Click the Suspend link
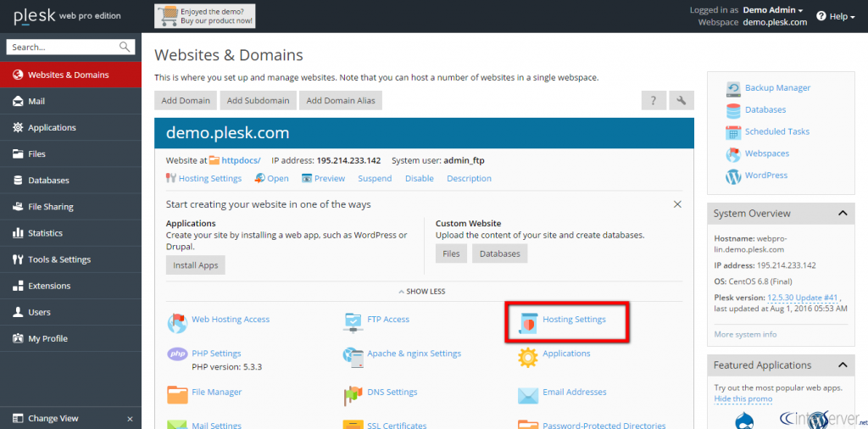The image size is (868, 429). click(375, 178)
